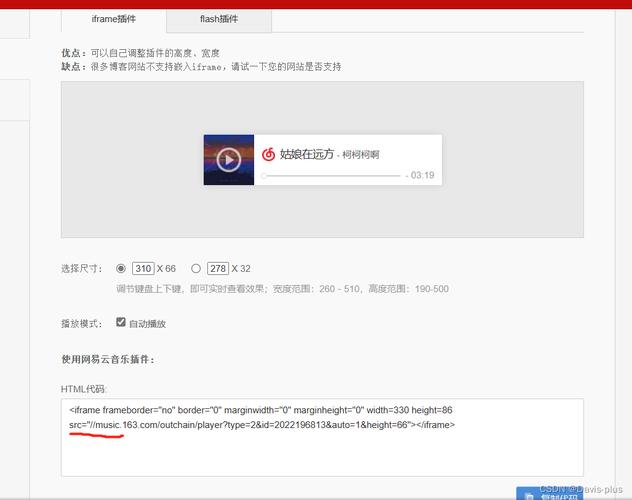Click the 缺点 disadvantages description line
Viewport: 632px width, 500px height.
tap(201, 67)
